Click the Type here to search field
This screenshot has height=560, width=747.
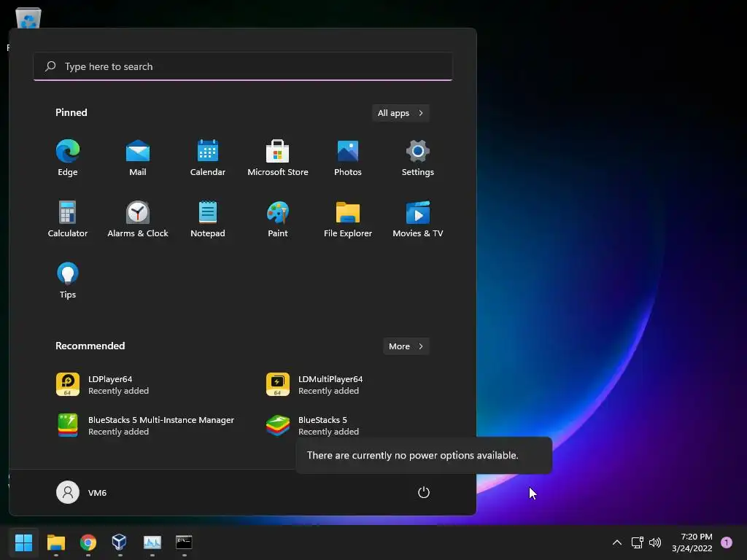[x=243, y=66]
